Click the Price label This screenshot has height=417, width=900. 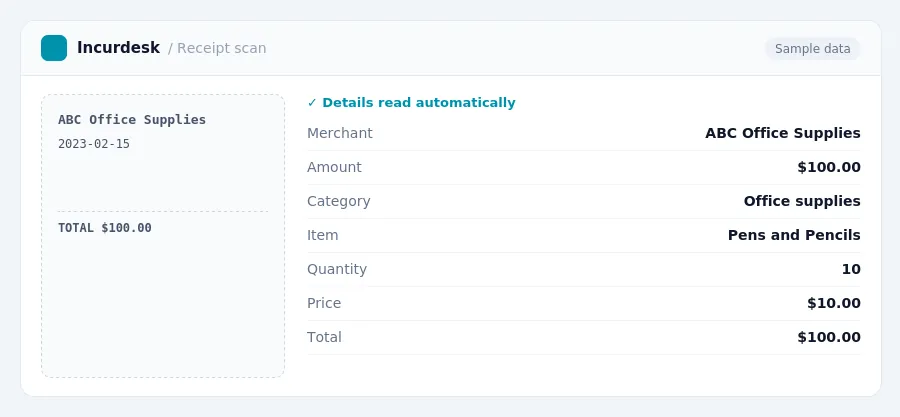[324, 303]
